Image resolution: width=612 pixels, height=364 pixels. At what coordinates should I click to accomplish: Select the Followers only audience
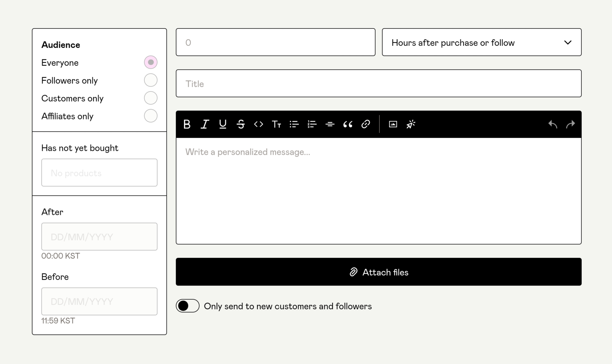point(151,80)
